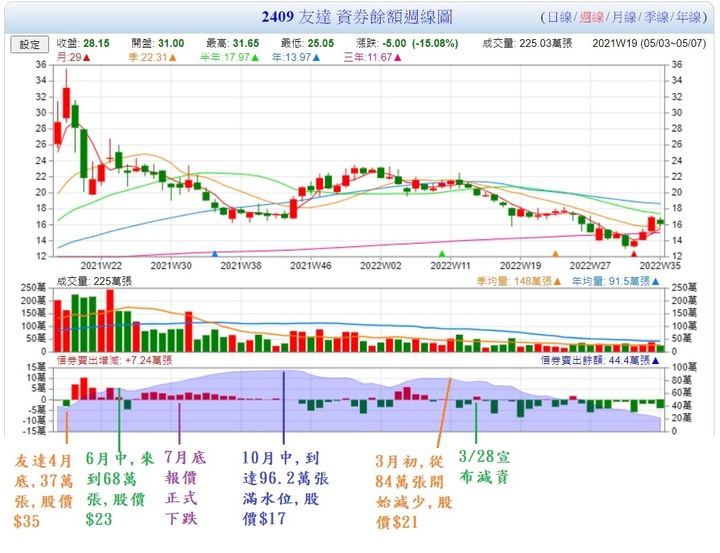Click the 2022W19 axis label
720x553 pixels.
(520, 266)
